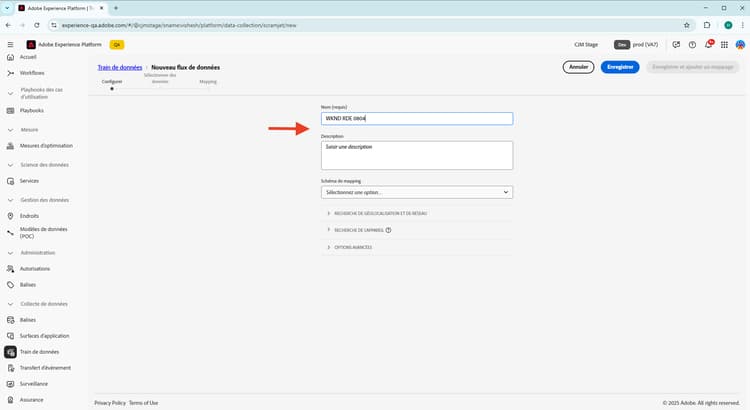Collapse the Mesure section
The image size is (750, 410).
click(11, 130)
